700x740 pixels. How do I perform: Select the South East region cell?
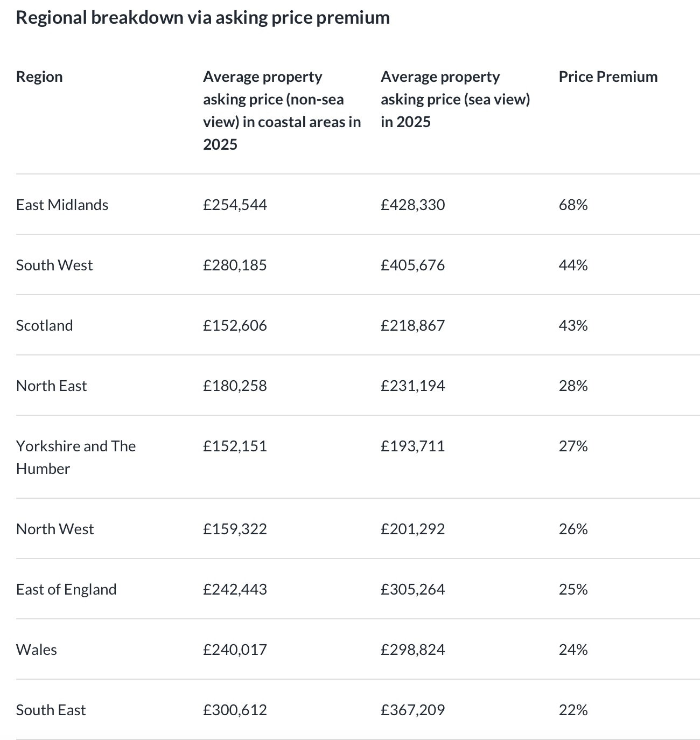coord(51,710)
